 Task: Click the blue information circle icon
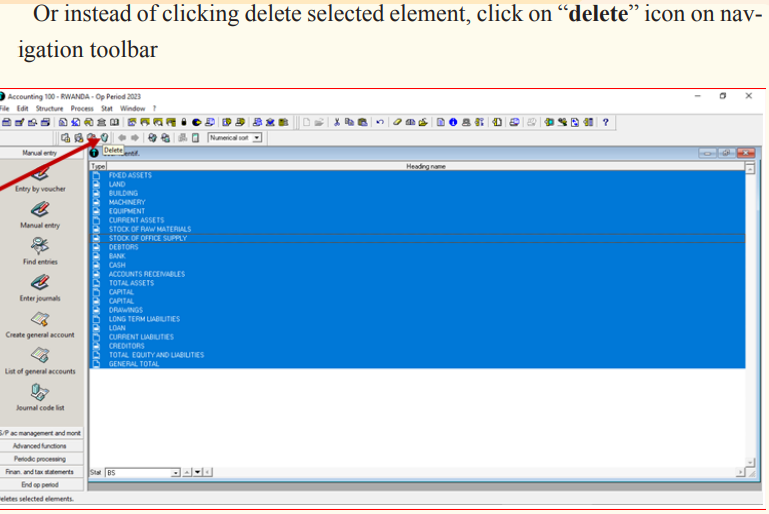(453, 122)
